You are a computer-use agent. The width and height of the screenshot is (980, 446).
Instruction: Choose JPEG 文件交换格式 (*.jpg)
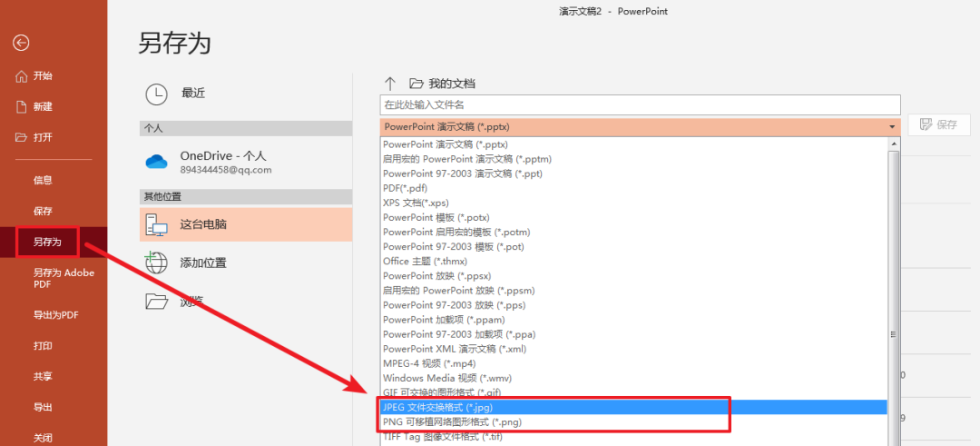pyautogui.click(x=633, y=407)
